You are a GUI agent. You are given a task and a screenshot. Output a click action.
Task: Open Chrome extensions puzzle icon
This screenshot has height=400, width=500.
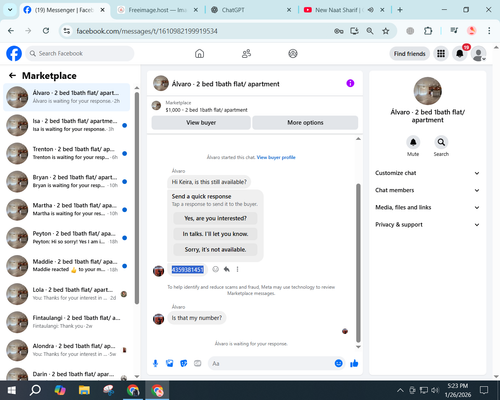(x=428, y=31)
